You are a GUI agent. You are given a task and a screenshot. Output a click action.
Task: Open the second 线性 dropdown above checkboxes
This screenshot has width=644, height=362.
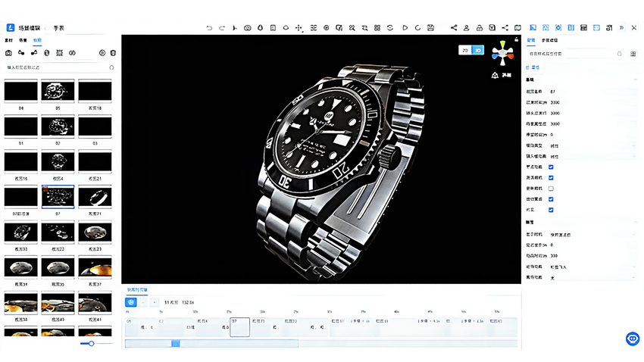coord(593,156)
